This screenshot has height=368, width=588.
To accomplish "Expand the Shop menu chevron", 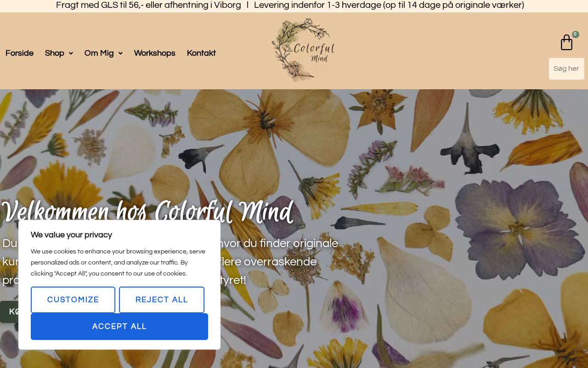I will coord(71,53).
